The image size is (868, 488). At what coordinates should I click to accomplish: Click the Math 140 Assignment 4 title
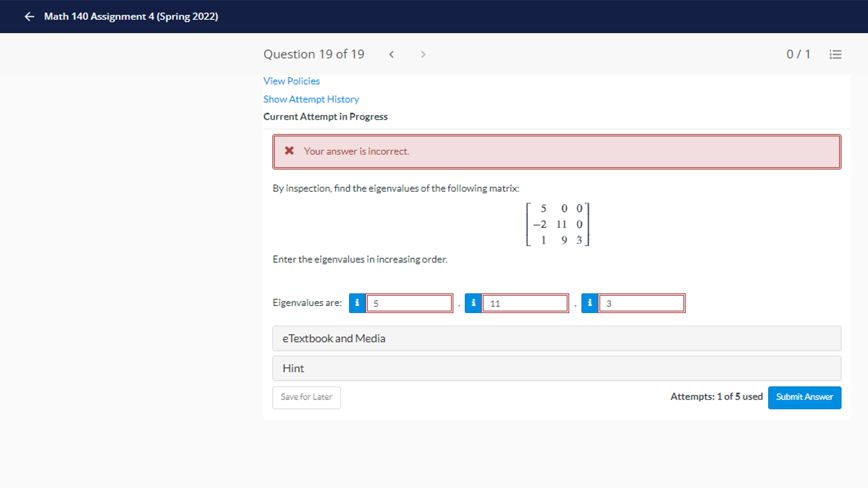[132, 17]
